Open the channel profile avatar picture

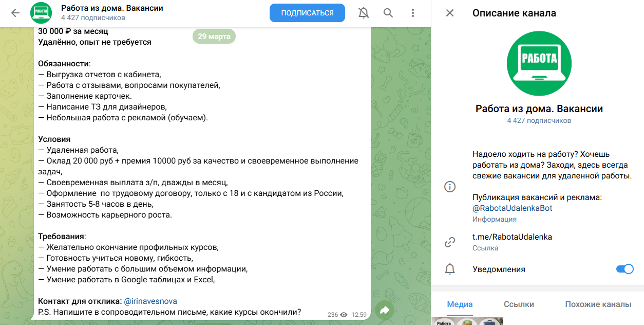[x=539, y=63]
